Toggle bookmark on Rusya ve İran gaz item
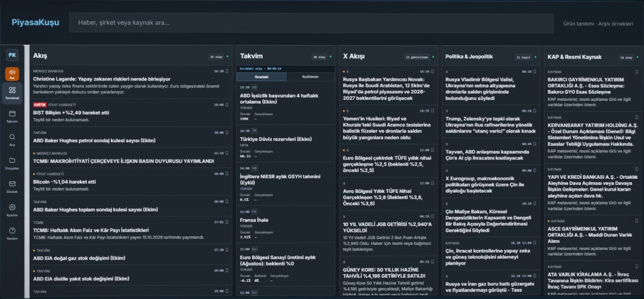The width and height of the screenshot is (644, 299). [535, 276]
